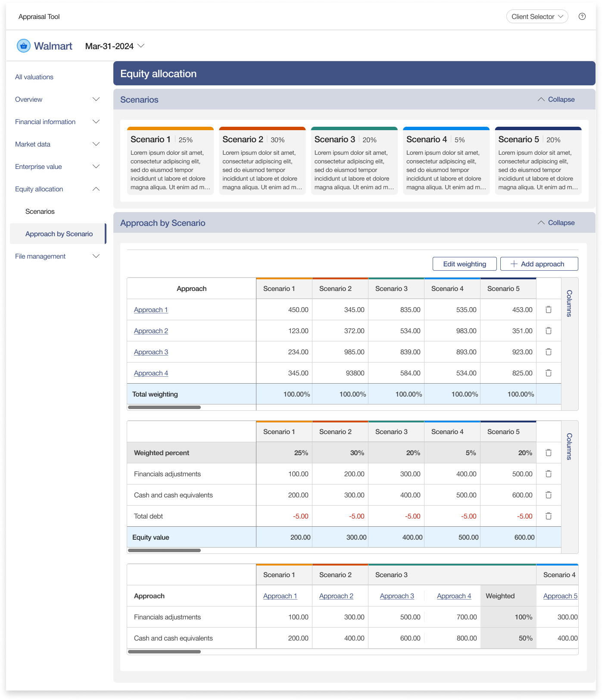
Task: Select Approach by Scenario sidebar item
Action: click(x=58, y=234)
